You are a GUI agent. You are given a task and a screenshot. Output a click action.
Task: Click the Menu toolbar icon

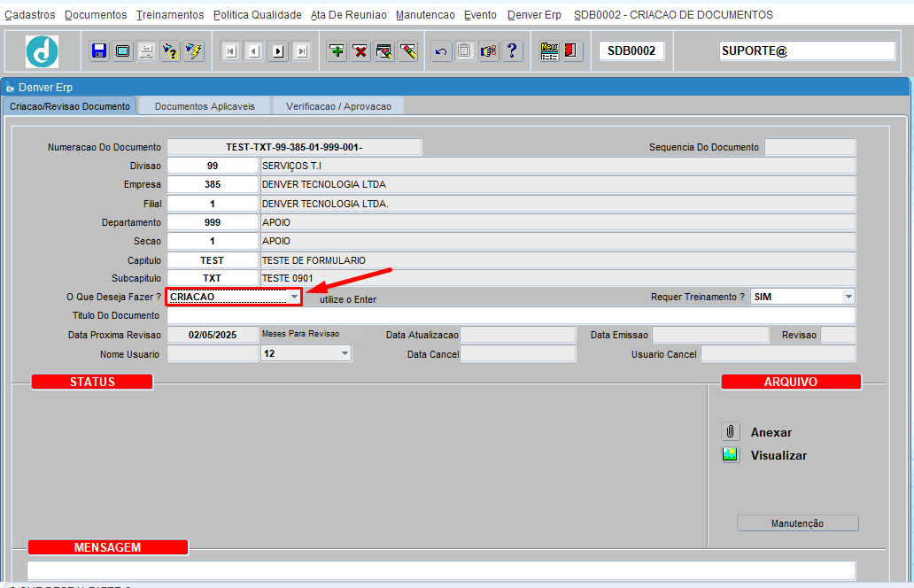click(x=549, y=50)
